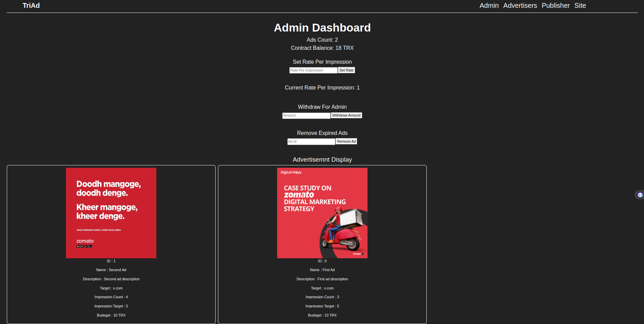The image size is (644, 324).
Task: Click the Remove Ad button
Action: point(346,141)
